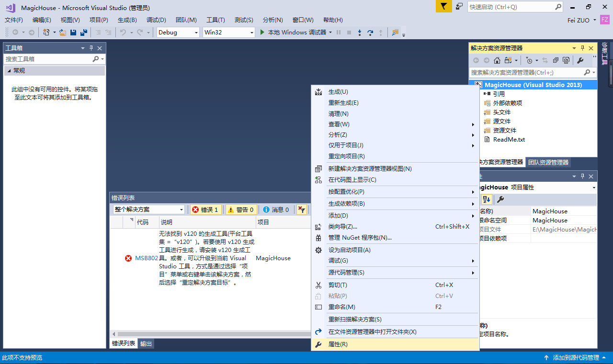Viewport: 613px width, 364px height.
Task: Select ReadMe.txt in Solution Explorer
Action: 509,140
